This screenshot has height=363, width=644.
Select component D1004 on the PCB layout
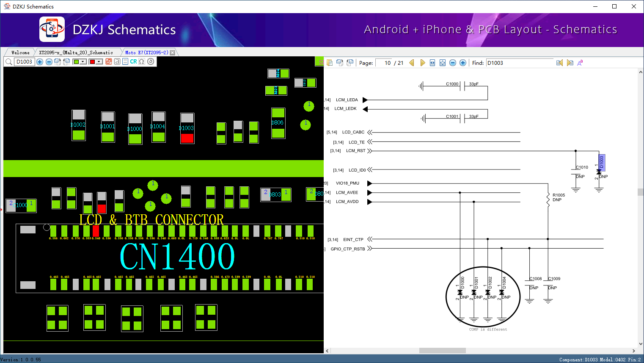[158, 127]
